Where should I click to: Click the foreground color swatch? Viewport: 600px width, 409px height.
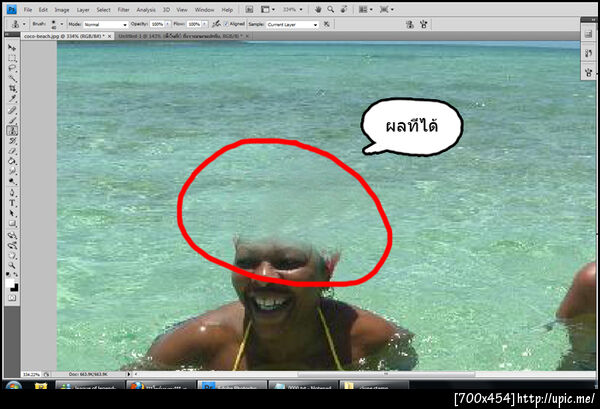(10, 283)
